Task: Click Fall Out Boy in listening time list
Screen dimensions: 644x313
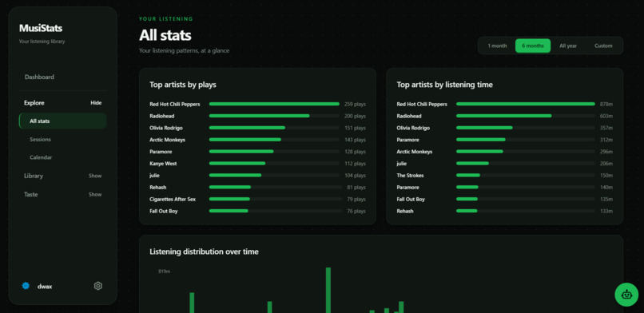Action: [411, 200]
